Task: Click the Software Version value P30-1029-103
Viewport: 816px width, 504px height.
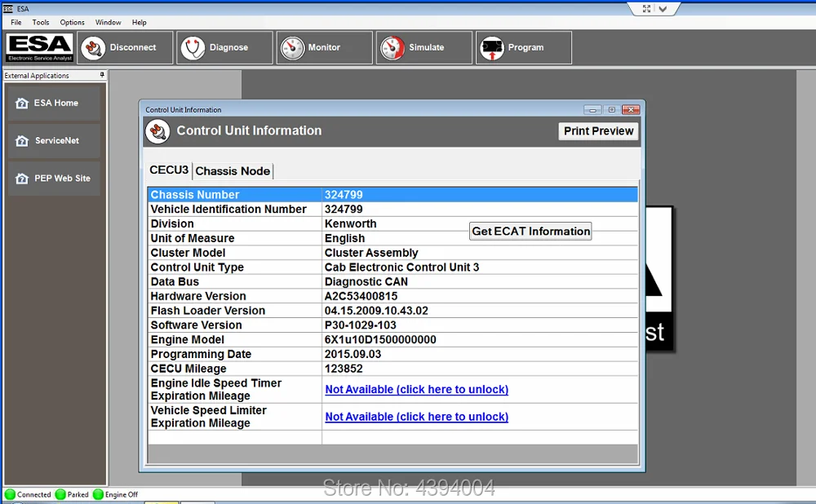Action: (360, 325)
